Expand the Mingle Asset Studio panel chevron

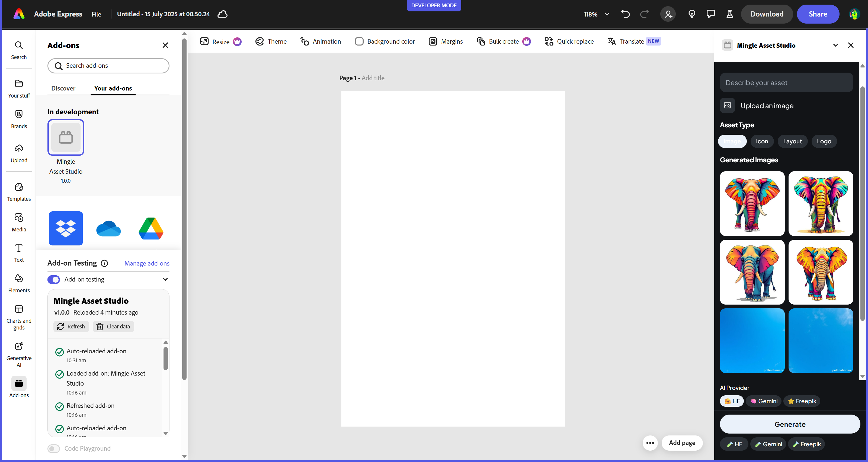(835, 46)
